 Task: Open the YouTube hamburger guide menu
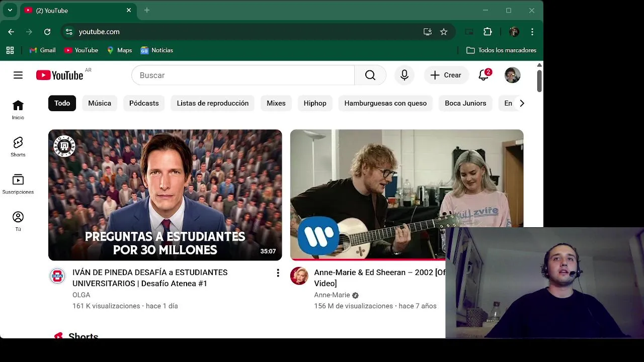pyautogui.click(x=18, y=75)
